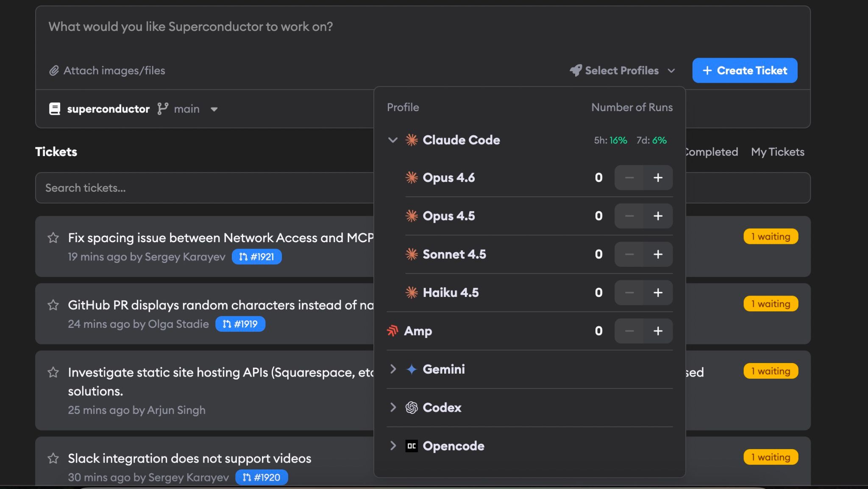Click the repository book icon beside superconductor
This screenshot has width=868, height=489.
(55, 109)
